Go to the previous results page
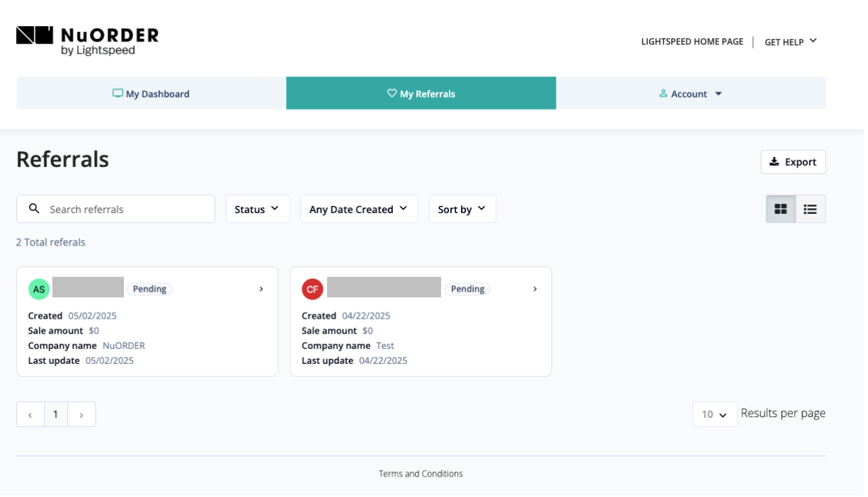868x497 pixels. coord(30,415)
